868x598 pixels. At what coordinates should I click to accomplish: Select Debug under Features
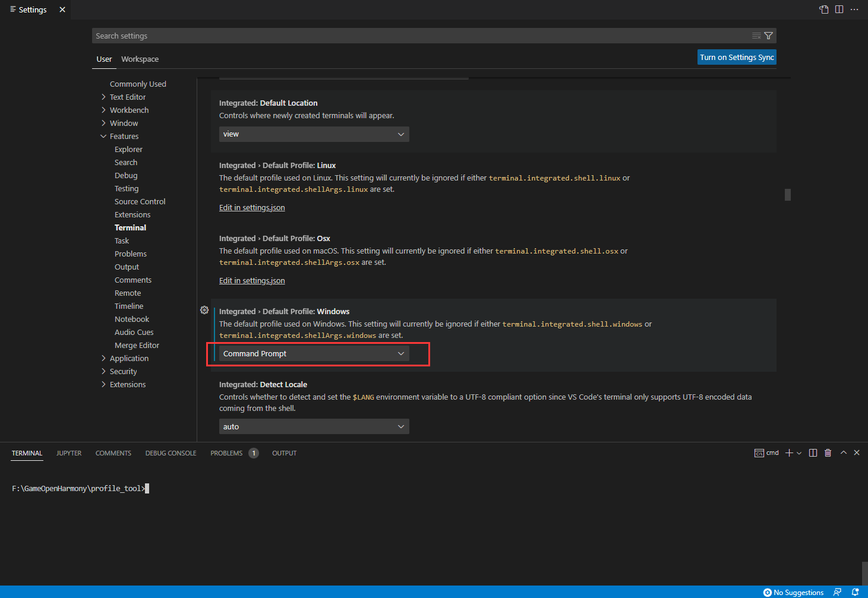coord(126,176)
